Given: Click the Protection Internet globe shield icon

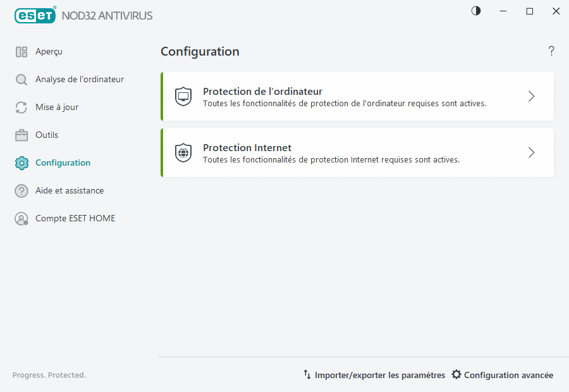Looking at the screenshot, I should click(x=183, y=152).
